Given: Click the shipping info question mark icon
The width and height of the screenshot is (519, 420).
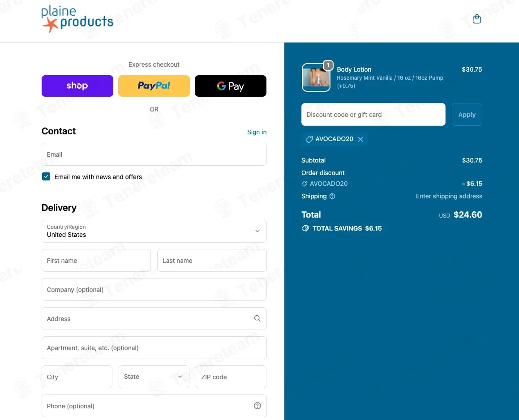Looking at the screenshot, I should [332, 196].
